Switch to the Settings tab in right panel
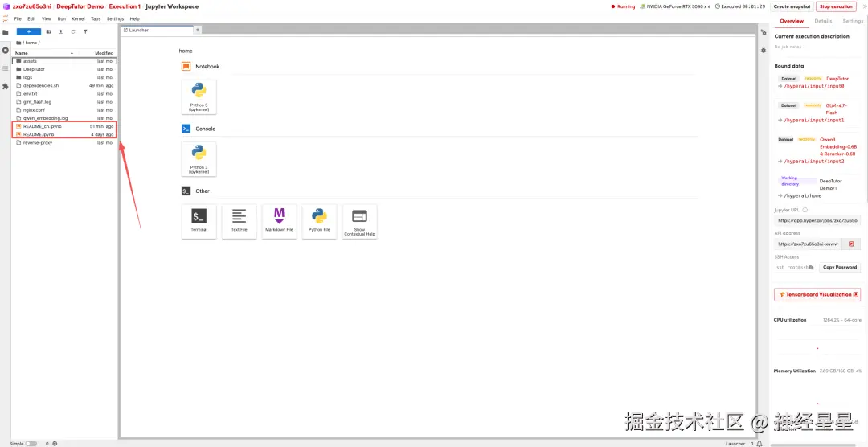The width and height of the screenshot is (868, 447). [x=853, y=21]
